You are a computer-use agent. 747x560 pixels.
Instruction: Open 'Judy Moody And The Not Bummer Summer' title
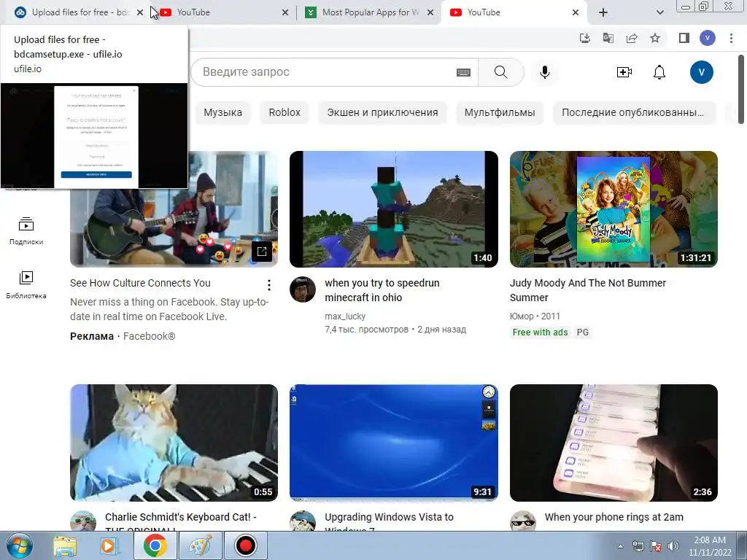[588, 290]
